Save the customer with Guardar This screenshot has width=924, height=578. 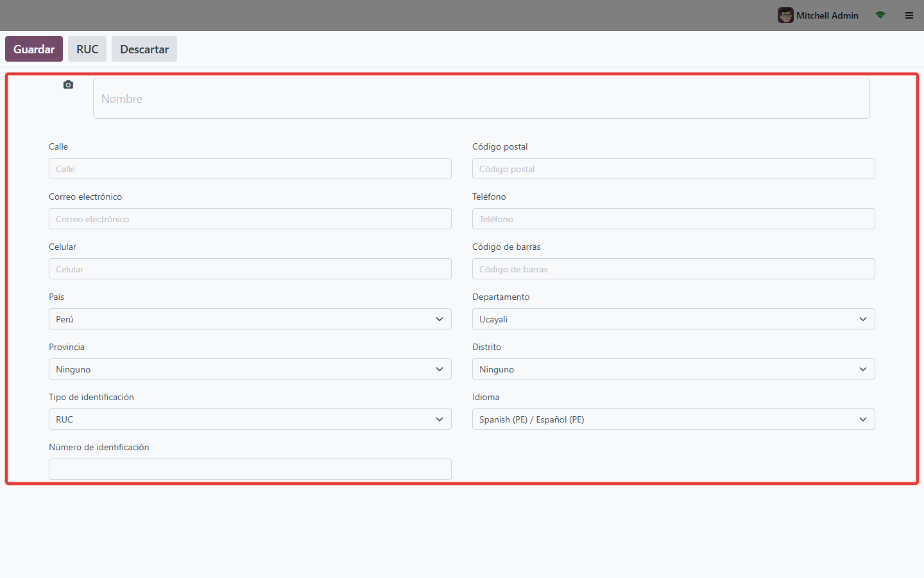coord(34,49)
